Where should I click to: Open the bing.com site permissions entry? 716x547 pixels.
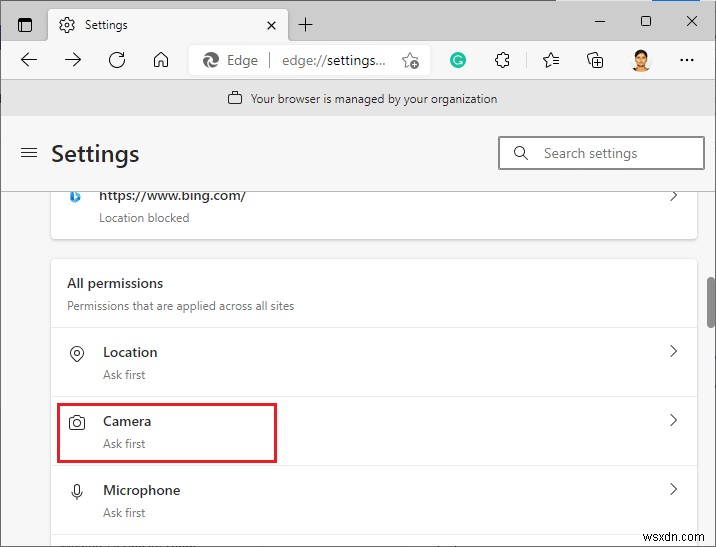pos(373,206)
